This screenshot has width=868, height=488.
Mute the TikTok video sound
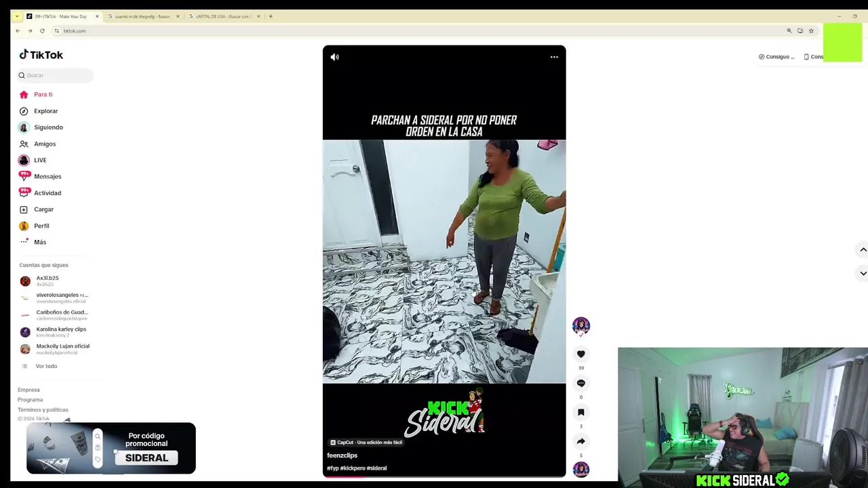pos(334,57)
